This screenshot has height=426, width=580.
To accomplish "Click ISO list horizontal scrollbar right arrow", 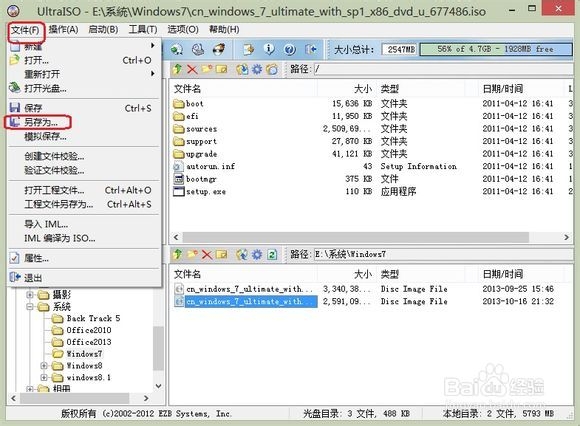I will pos(566,237).
